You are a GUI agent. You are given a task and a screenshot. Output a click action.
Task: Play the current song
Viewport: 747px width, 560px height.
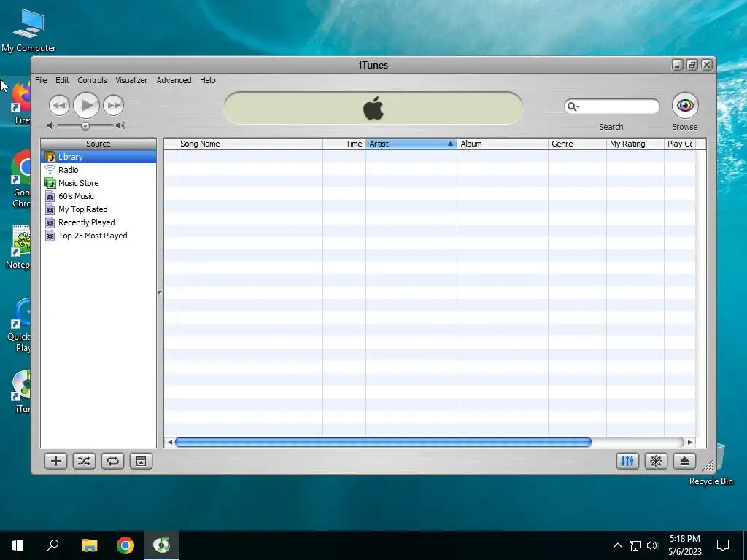point(86,105)
